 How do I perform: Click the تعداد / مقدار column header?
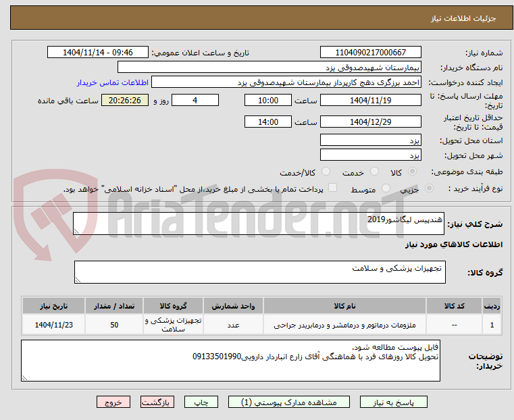pos(114,306)
